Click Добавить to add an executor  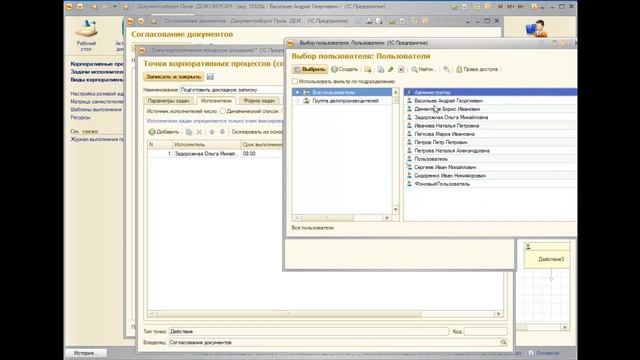pyautogui.click(x=164, y=132)
